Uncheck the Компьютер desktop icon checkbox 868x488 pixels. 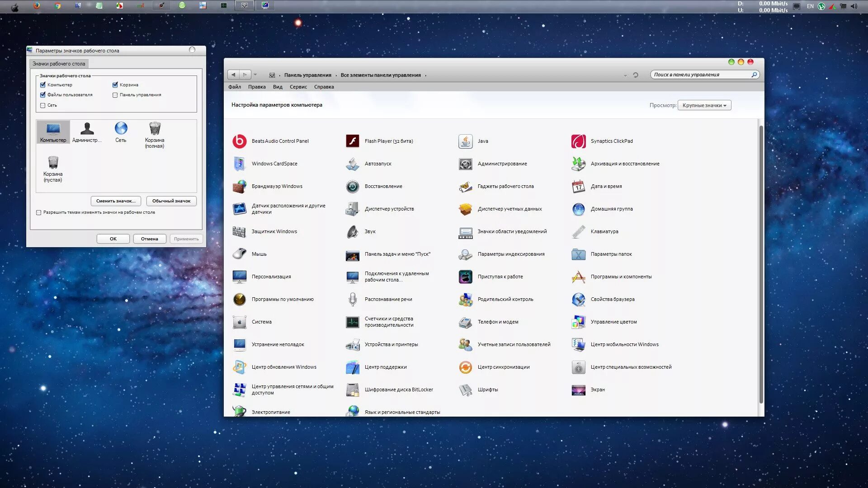43,85
